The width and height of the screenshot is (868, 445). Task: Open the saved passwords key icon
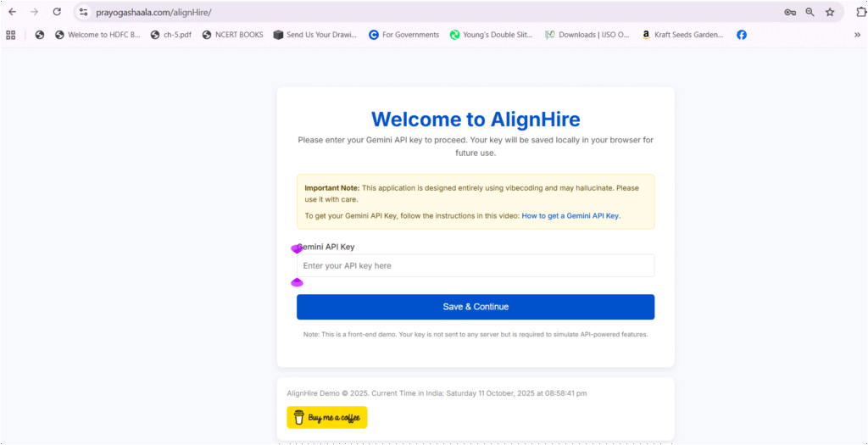click(x=789, y=12)
